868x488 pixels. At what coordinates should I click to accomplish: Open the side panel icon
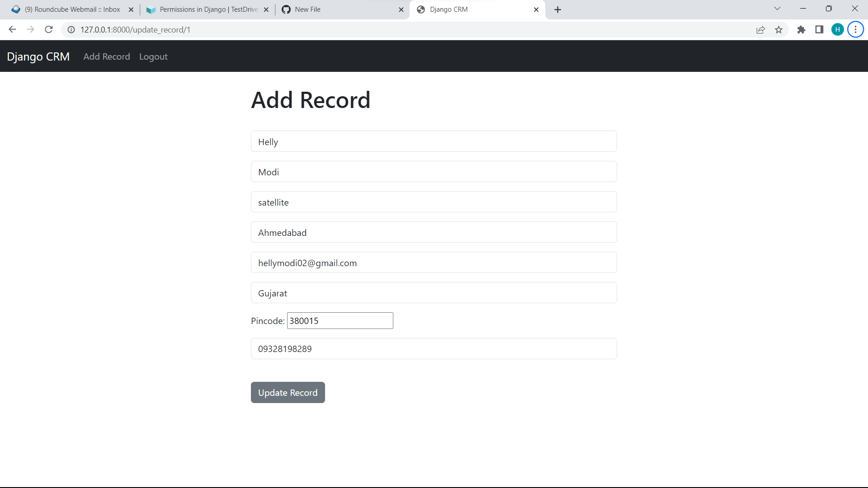[819, 29]
